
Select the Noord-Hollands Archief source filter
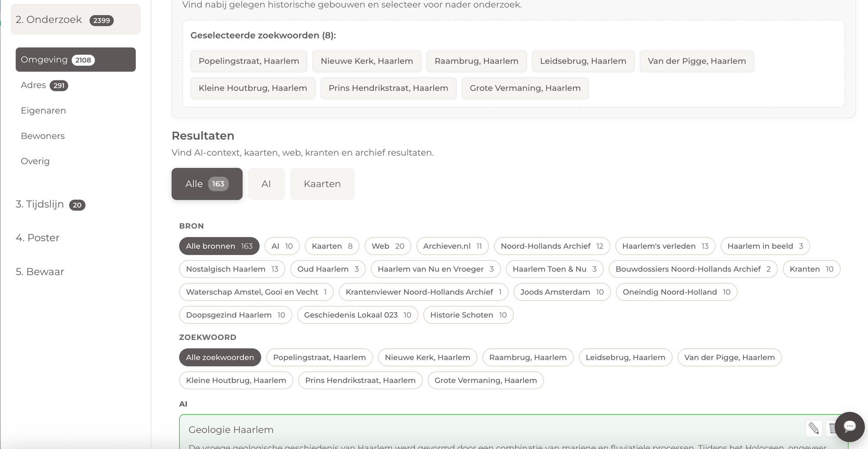click(551, 246)
